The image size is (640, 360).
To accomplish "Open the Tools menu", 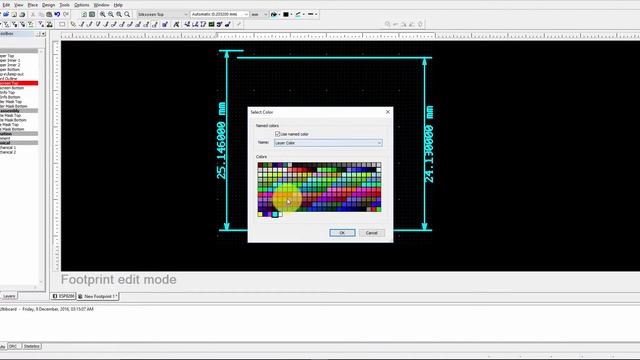I will (x=64, y=5).
